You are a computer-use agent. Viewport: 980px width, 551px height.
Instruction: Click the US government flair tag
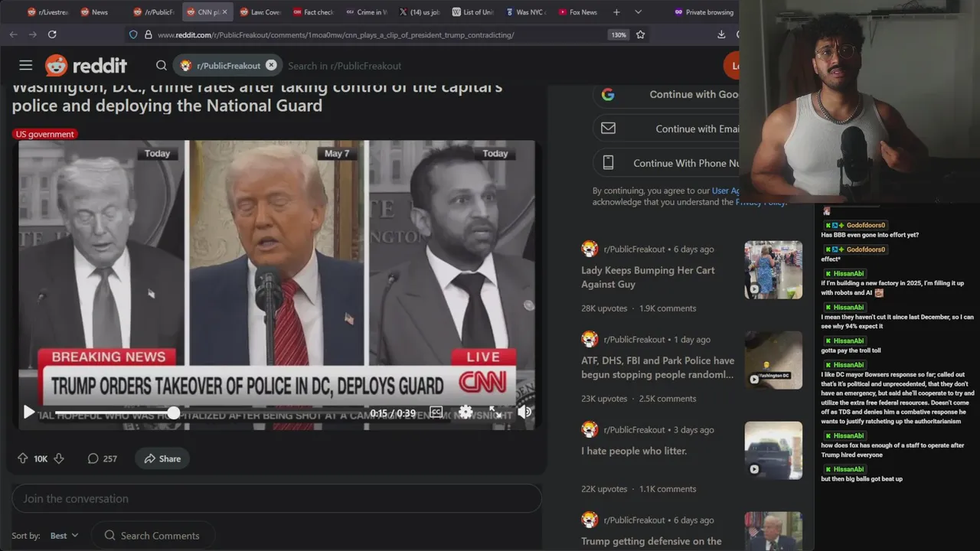tap(45, 134)
